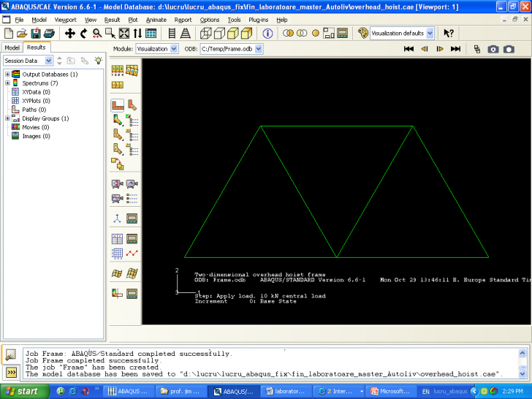Activate the Box Zoom tool
Viewport: 532px width, 399px height.
[x=110, y=33]
